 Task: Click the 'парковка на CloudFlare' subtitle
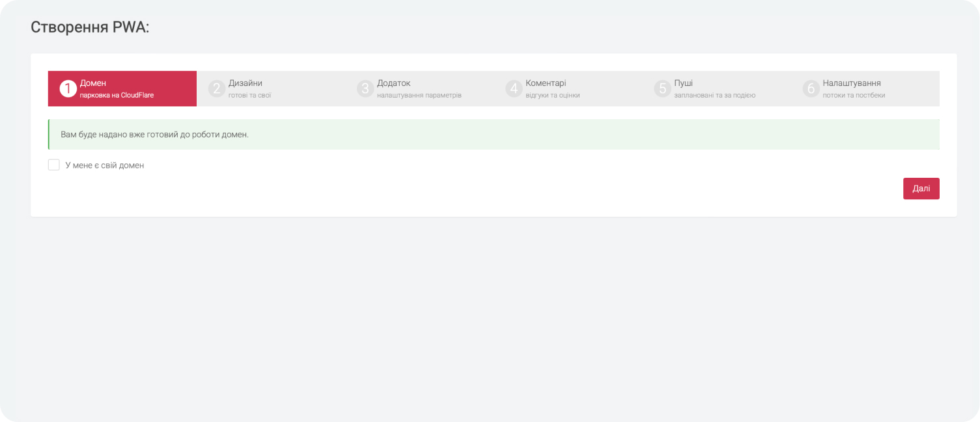(x=117, y=96)
